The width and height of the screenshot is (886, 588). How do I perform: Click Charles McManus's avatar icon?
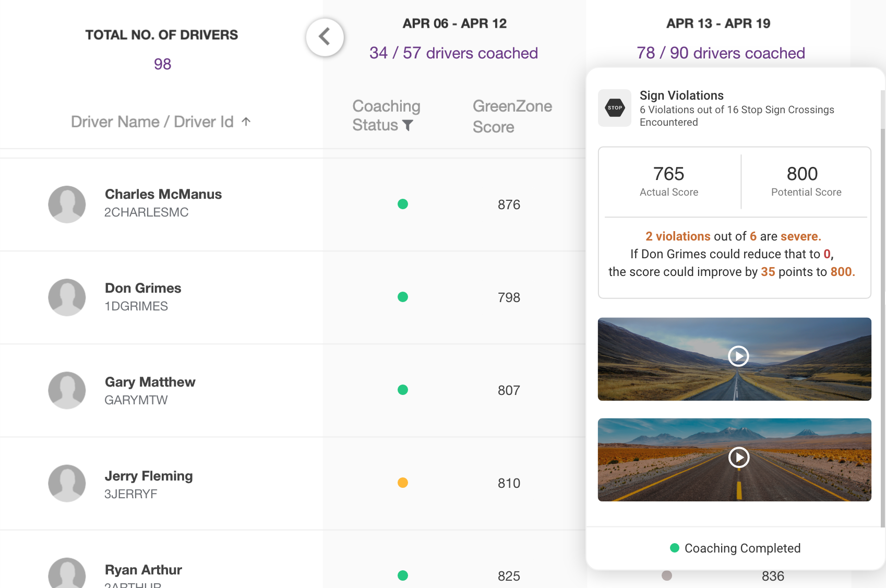[x=67, y=205]
